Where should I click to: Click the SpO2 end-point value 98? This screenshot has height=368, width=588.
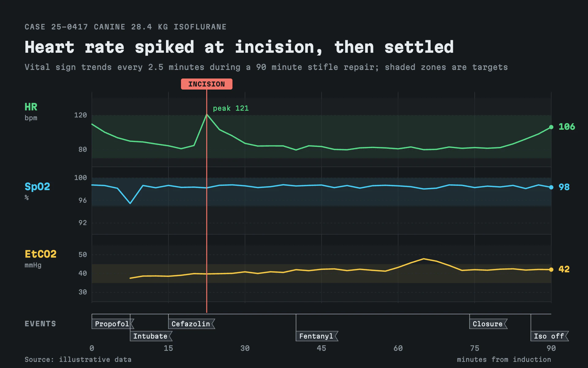[564, 187]
